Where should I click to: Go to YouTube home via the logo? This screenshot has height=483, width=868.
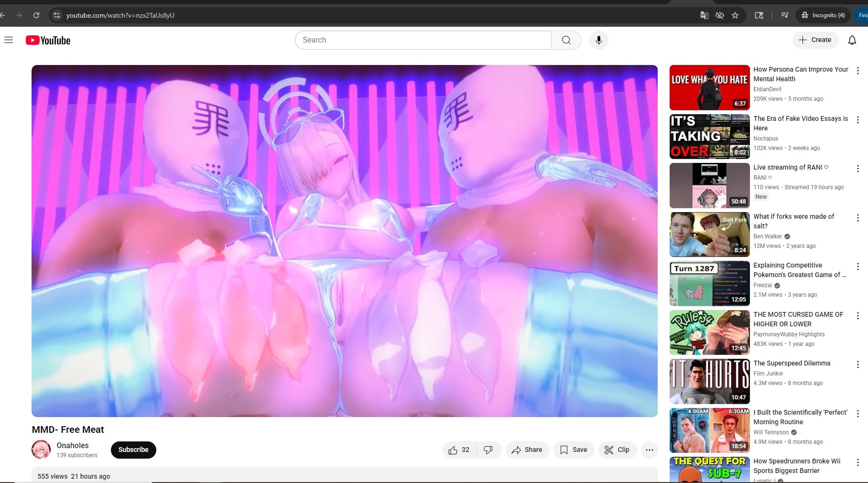point(48,40)
